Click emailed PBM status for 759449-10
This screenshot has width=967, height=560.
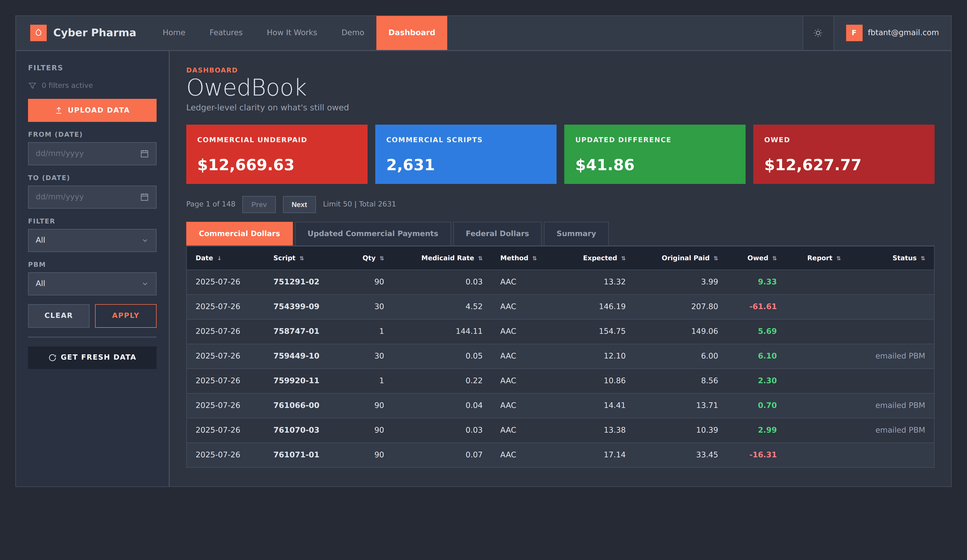click(900, 356)
